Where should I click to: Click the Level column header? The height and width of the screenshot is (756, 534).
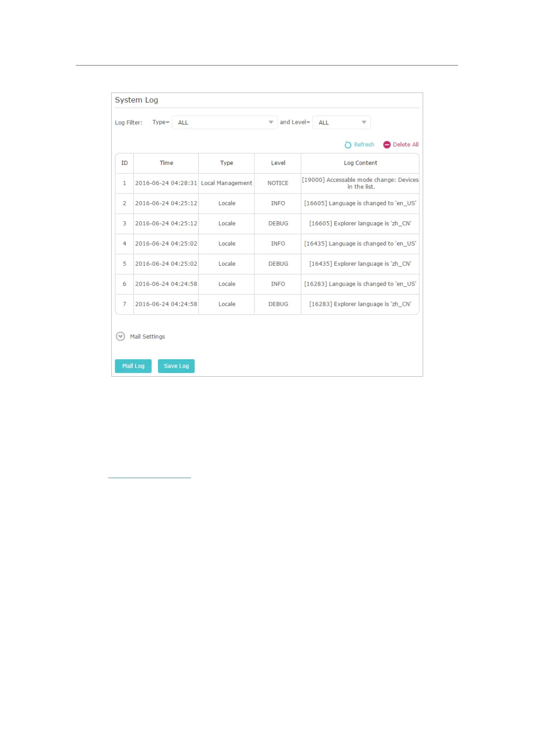278,163
